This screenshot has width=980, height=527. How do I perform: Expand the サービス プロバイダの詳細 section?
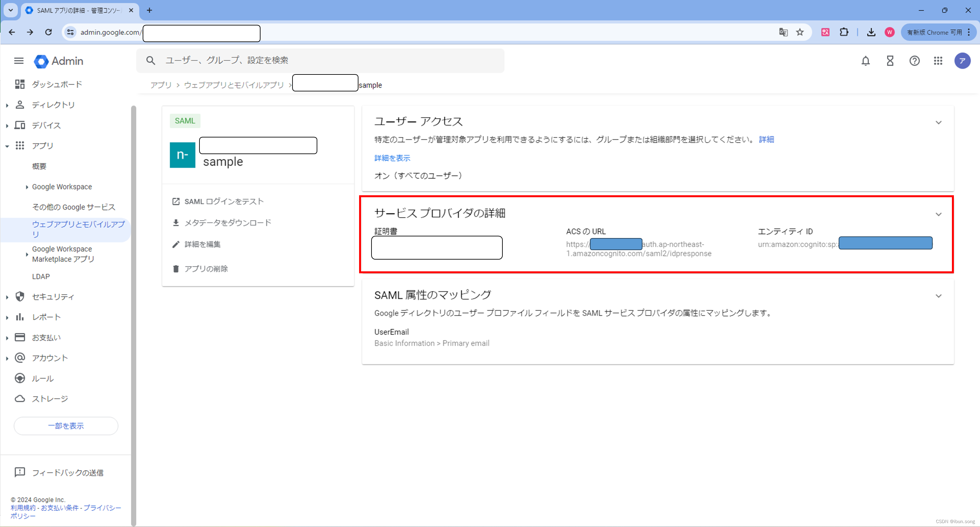[x=939, y=214]
